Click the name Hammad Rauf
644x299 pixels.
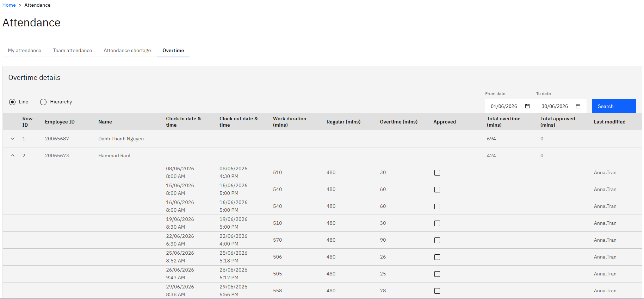pyautogui.click(x=114, y=155)
